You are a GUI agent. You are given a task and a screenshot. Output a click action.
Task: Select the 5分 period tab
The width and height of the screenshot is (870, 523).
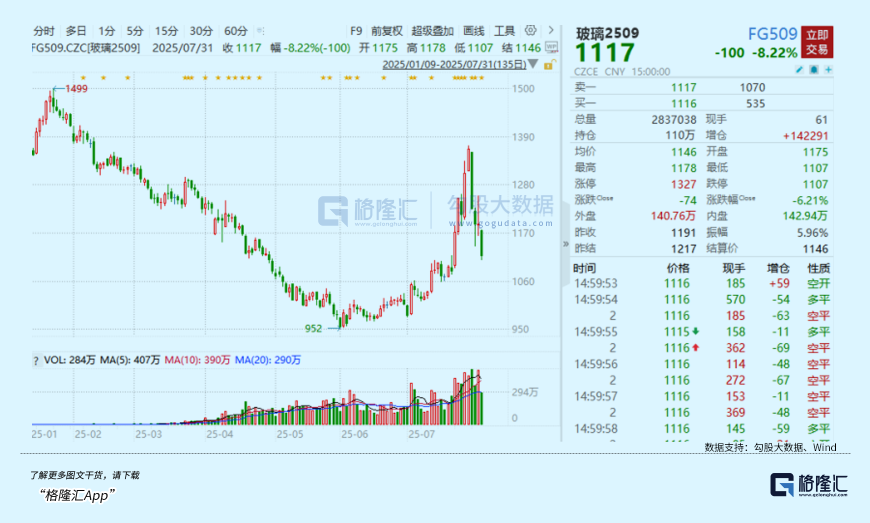pyautogui.click(x=135, y=31)
